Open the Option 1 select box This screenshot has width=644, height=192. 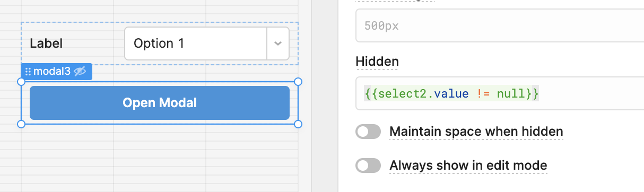coord(207,43)
